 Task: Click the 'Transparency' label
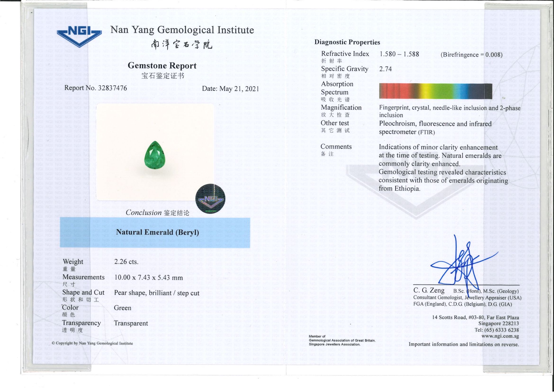pyautogui.click(x=81, y=323)
